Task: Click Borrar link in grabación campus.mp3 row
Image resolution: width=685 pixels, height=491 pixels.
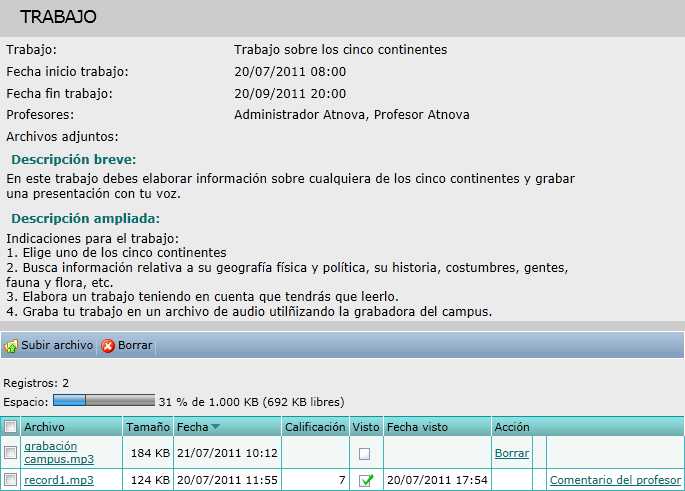Action: point(512,453)
